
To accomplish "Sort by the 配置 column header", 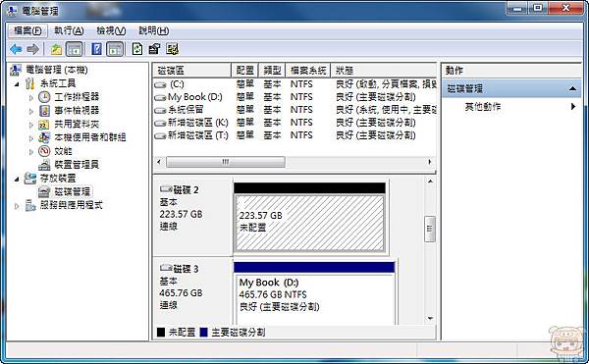I will (244, 71).
